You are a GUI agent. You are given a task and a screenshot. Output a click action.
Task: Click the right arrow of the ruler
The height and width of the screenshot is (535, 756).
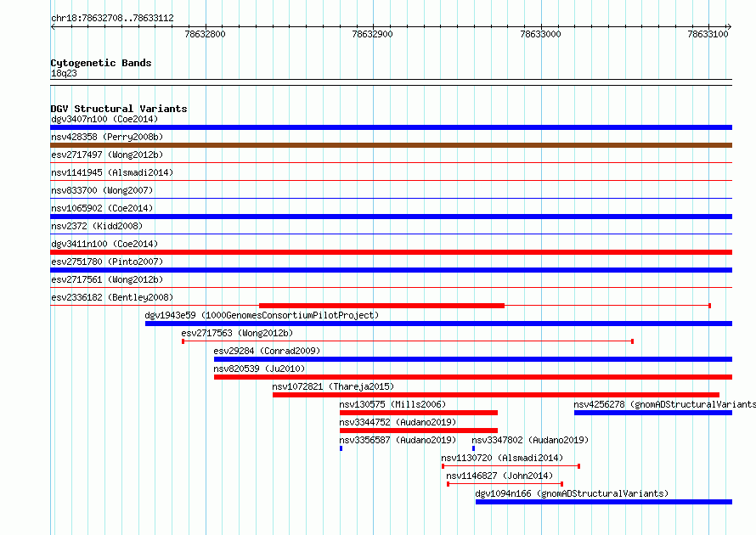pos(730,27)
